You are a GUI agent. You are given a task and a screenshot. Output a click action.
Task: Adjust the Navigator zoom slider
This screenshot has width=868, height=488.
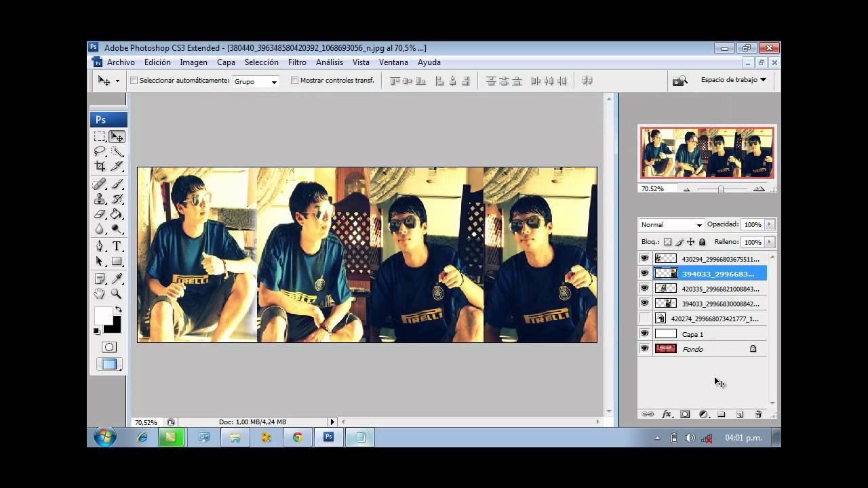pyautogui.click(x=721, y=189)
